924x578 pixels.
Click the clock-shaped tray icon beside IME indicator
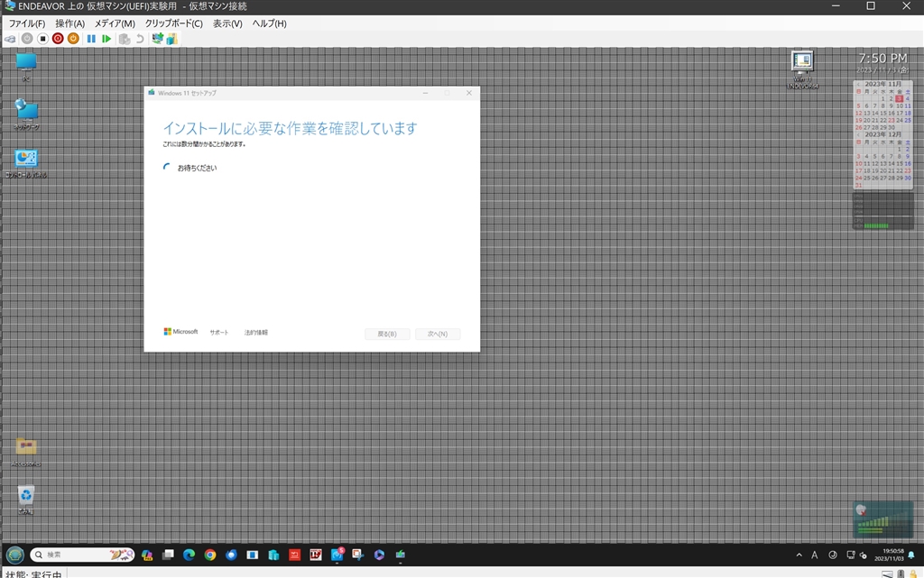coord(833,555)
